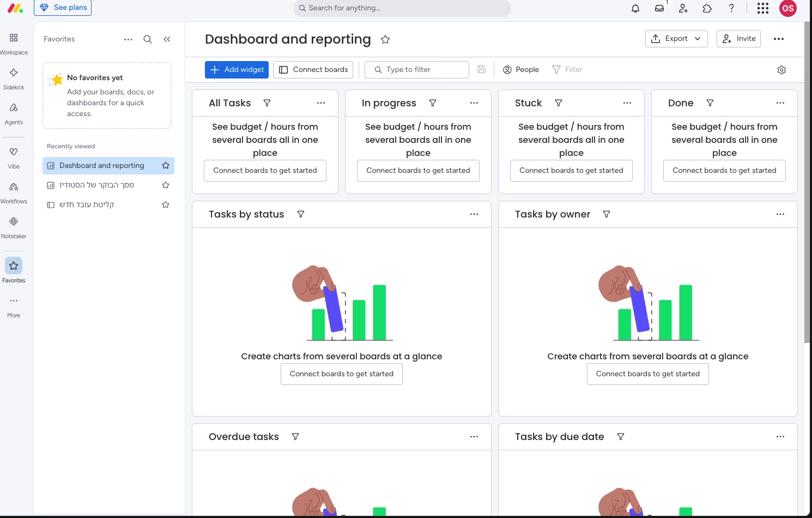Open dashboard more options menu
This screenshot has width=812, height=518.
click(x=779, y=39)
